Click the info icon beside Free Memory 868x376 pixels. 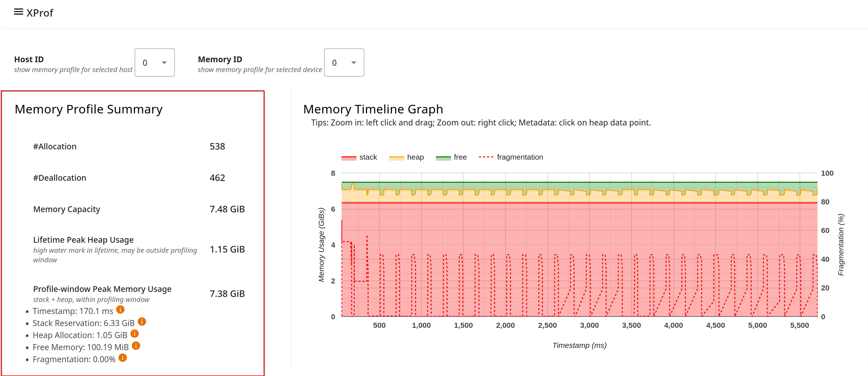click(136, 346)
